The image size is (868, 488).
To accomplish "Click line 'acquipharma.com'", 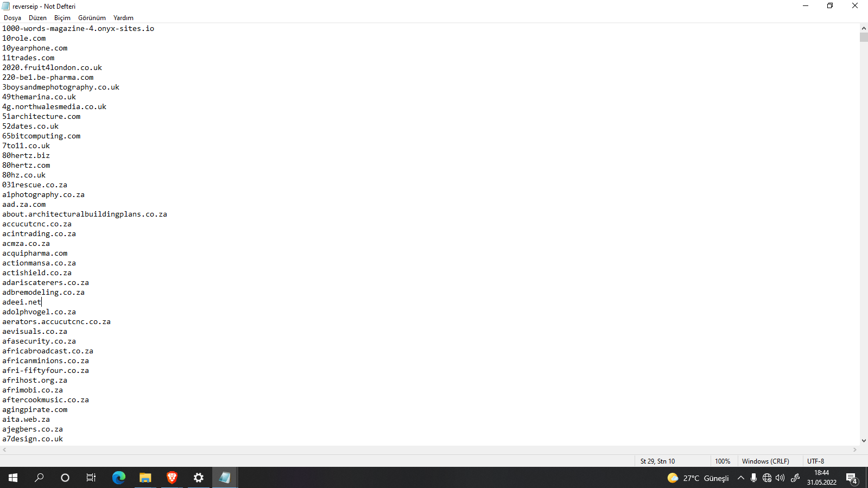I will pos(35,253).
